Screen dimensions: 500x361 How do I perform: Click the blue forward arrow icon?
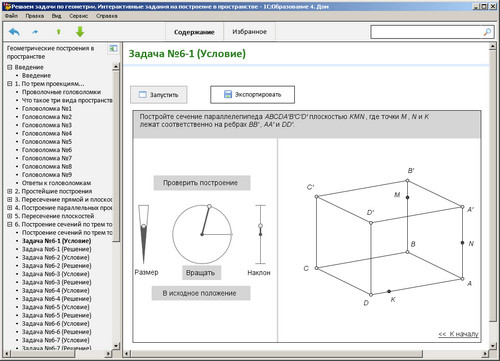coord(35,32)
